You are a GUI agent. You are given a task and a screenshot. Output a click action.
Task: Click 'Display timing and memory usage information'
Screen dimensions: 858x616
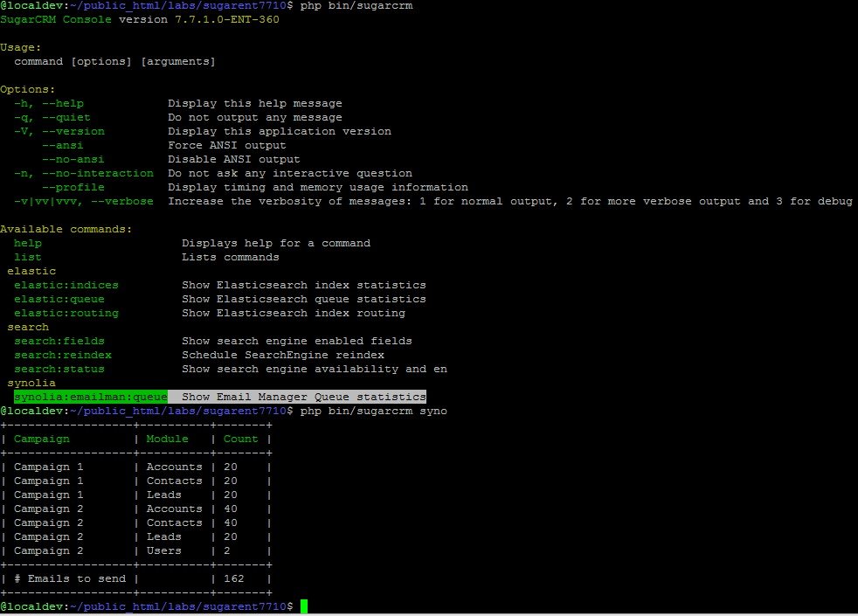[318, 187]
